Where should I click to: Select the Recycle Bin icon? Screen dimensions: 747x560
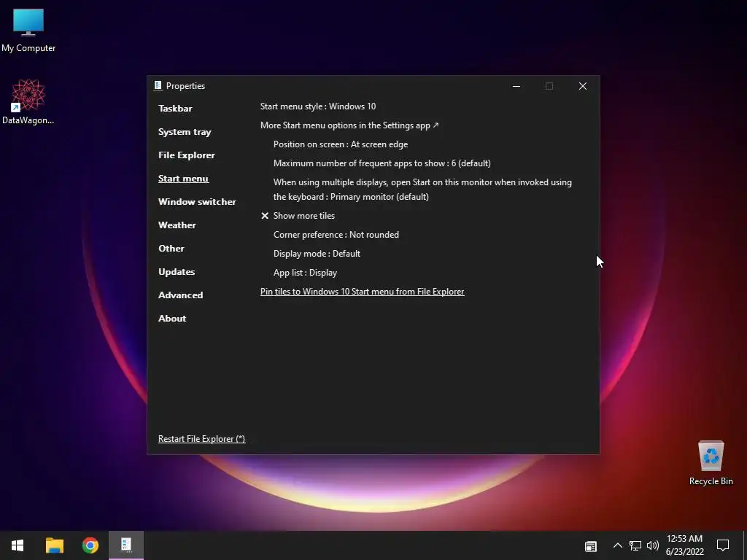(711, 463)
